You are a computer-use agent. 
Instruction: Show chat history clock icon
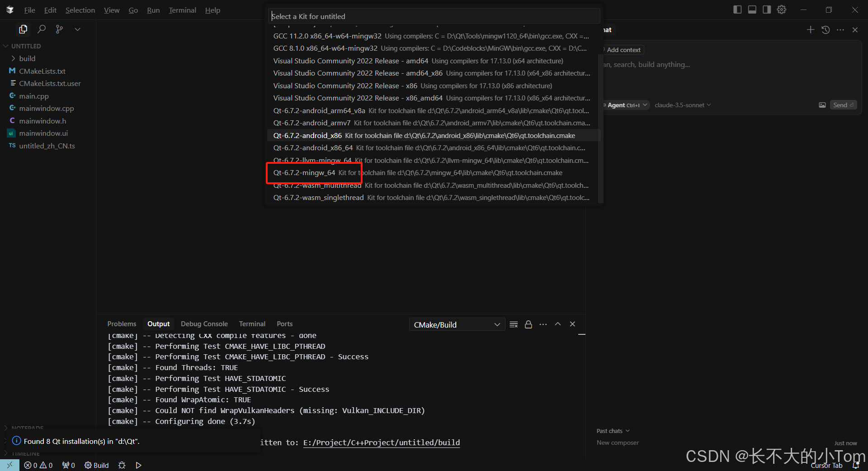tap(826, 30)
